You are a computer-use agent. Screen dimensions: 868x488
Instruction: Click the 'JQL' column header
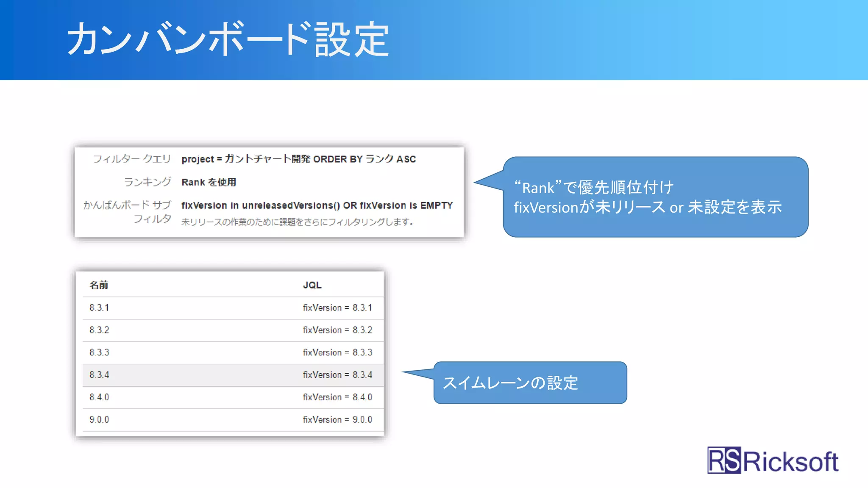point(312,285)
